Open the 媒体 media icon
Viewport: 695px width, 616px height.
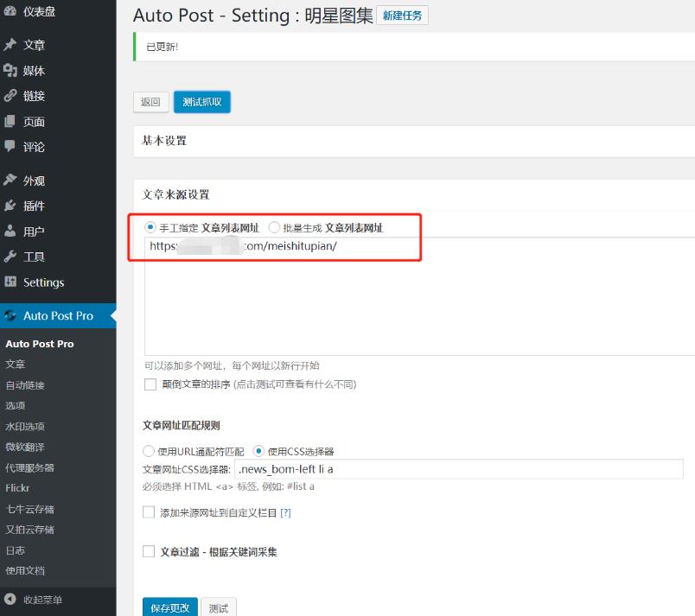(10, 71)
